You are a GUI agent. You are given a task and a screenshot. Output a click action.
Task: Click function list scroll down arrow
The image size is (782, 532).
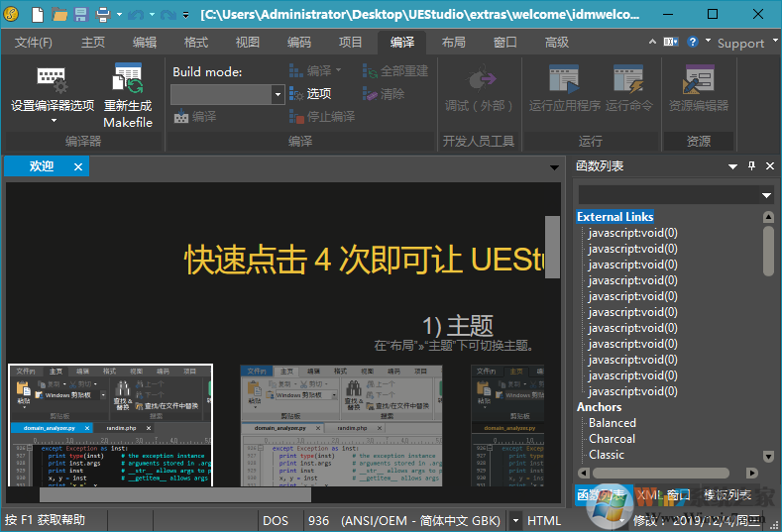(x=768, y=456)
